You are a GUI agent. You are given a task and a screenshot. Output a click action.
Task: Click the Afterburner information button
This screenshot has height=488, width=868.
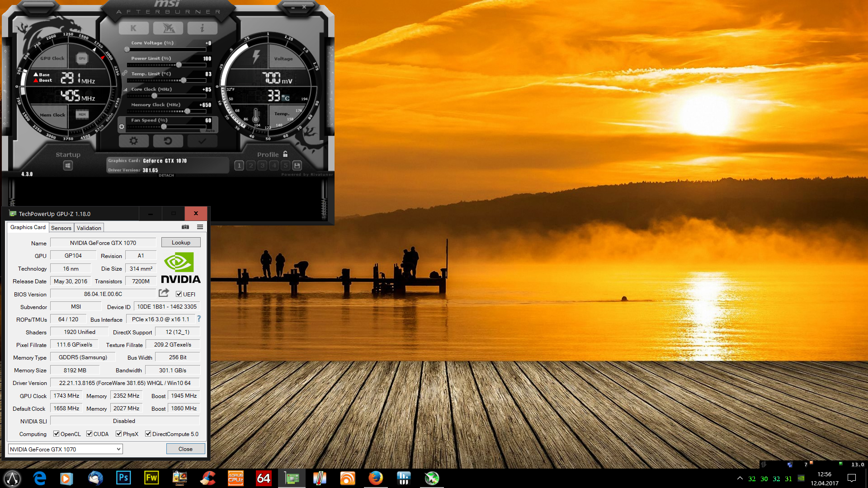[202, 28]
